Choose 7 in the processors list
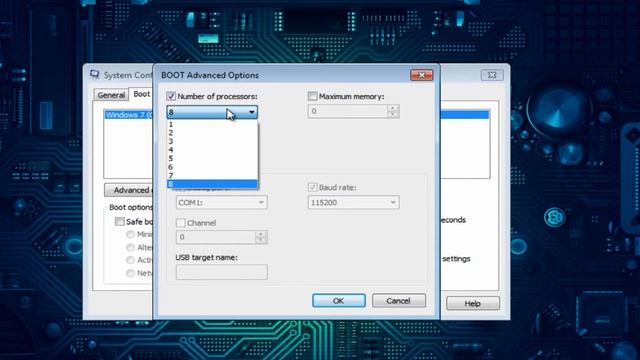The width and height of the screenshot is (640, 360). 212,176
